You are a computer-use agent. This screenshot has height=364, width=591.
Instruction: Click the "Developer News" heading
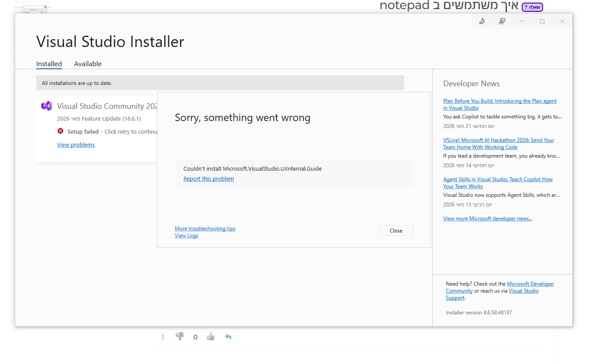[x=472, y=84]
